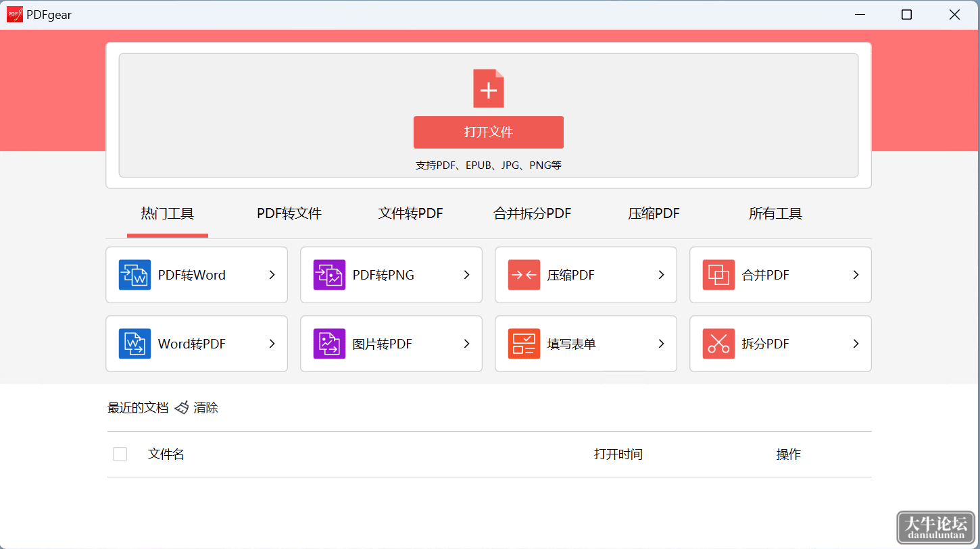
Task: Open the 合并PDF chevron arrow
Action: point(856,275)
